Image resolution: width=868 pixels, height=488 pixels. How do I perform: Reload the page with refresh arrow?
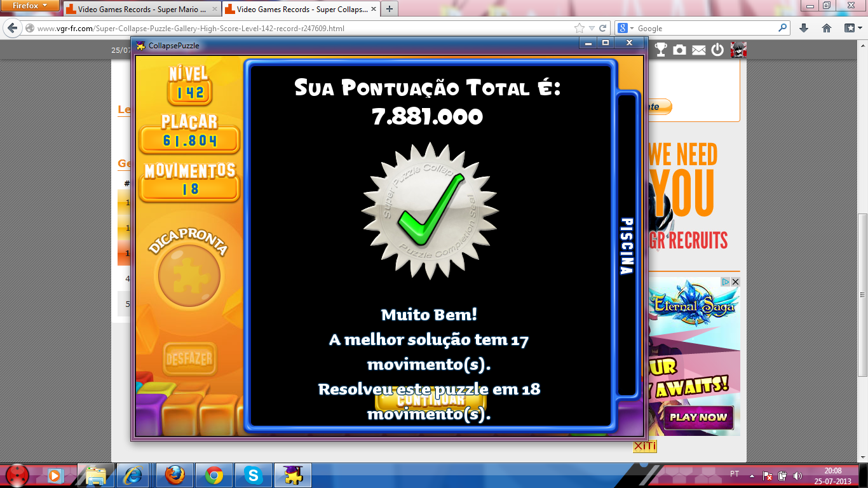pyautogui.click(x=604, y=28)
